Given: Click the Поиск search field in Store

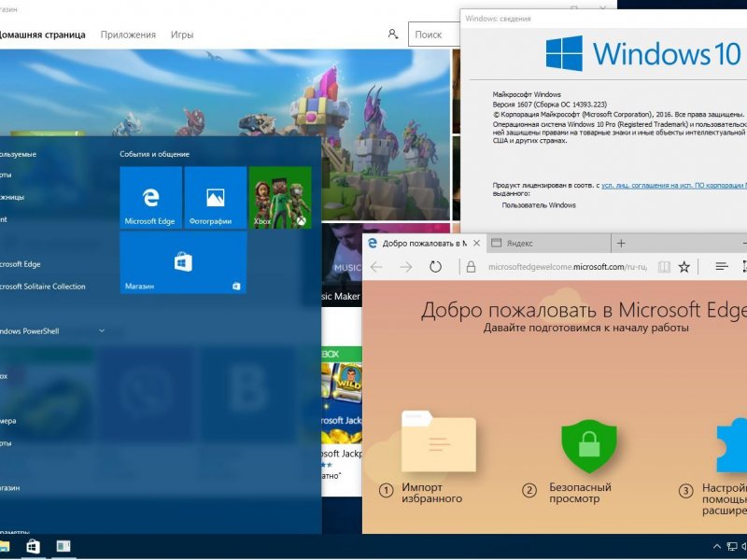Looking at the screenshot, I should 434,35.
